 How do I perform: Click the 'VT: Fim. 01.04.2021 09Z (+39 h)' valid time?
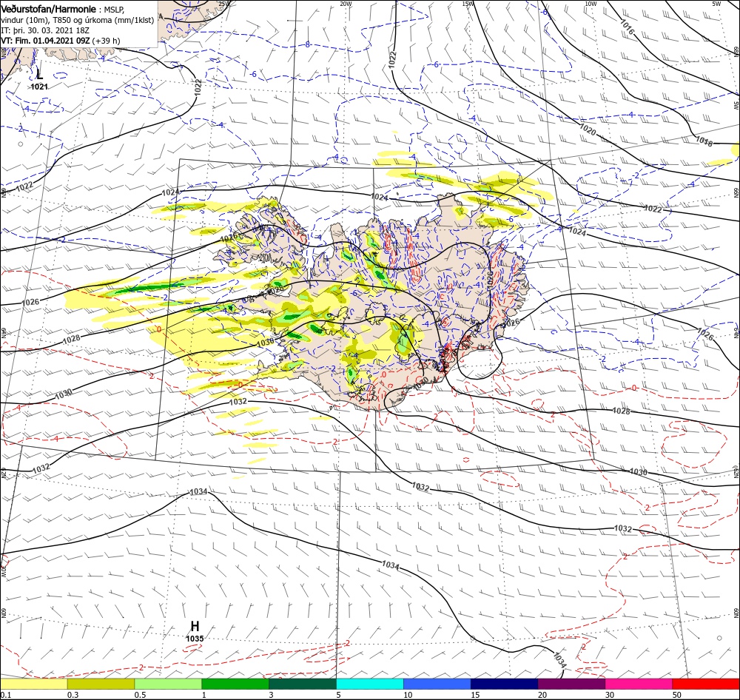pyautogui.click(x=61, y=41)
